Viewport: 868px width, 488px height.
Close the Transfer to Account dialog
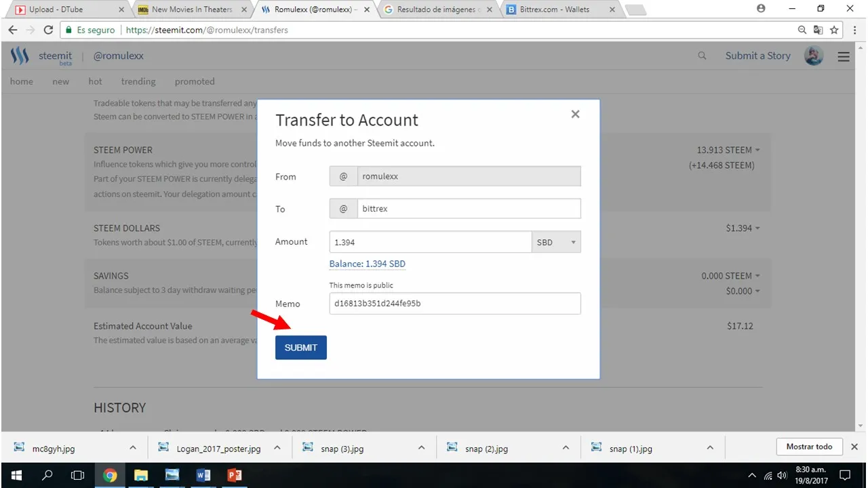point(575,114)
